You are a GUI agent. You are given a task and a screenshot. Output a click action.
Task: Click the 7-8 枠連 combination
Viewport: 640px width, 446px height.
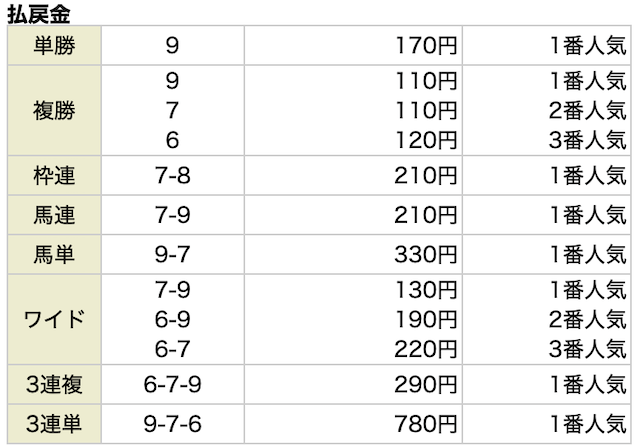[x=173, y=177]
